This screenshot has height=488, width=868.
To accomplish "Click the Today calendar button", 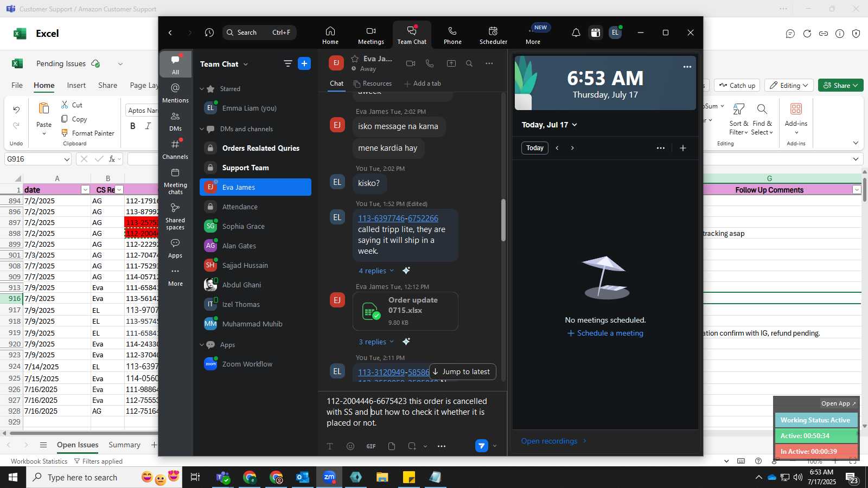I will [x=534, y=148].
